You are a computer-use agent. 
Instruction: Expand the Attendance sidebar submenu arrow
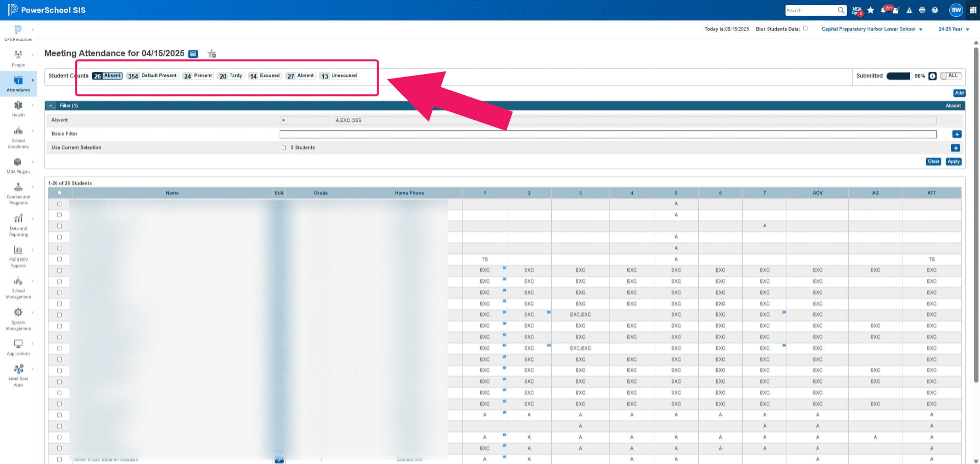coord(33,80)
